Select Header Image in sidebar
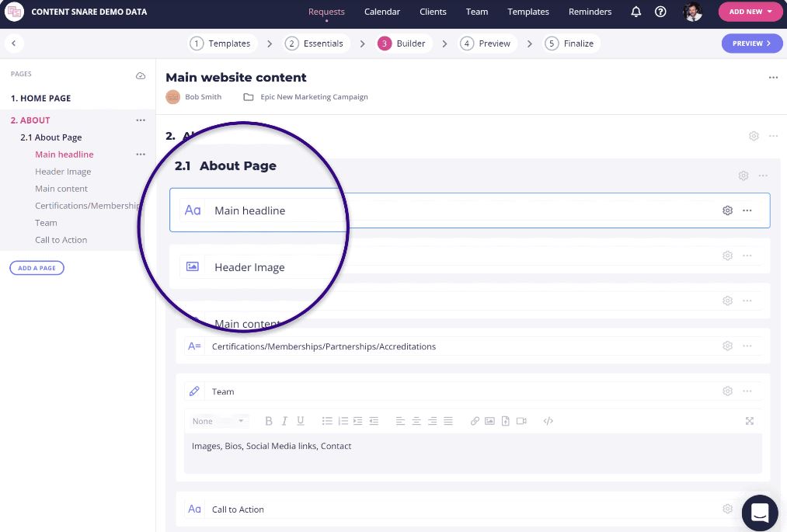This screenshot has width=787, height=532. [x=63, y=172]
